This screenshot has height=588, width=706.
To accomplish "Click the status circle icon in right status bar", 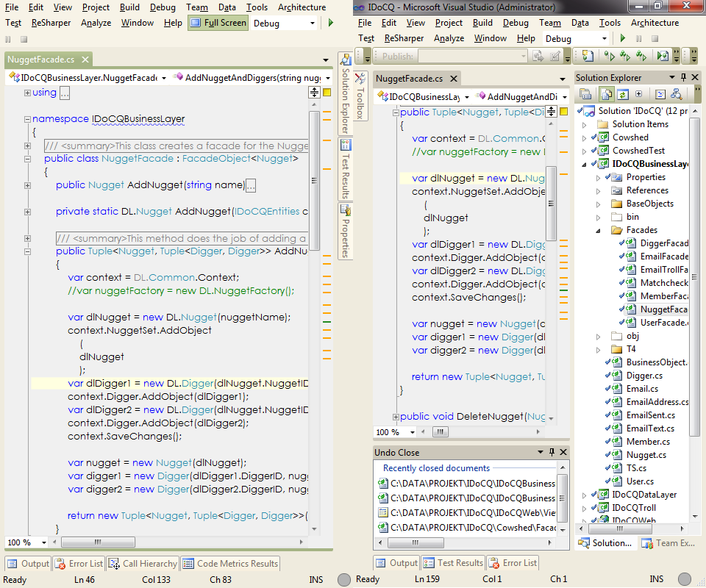I will click(685, 579).
